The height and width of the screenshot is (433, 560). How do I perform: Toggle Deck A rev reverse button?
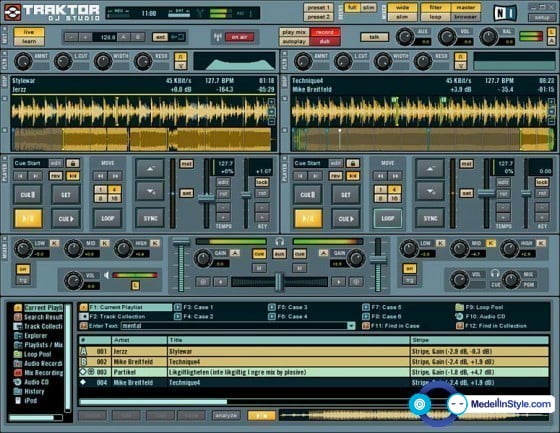point(56,176)
